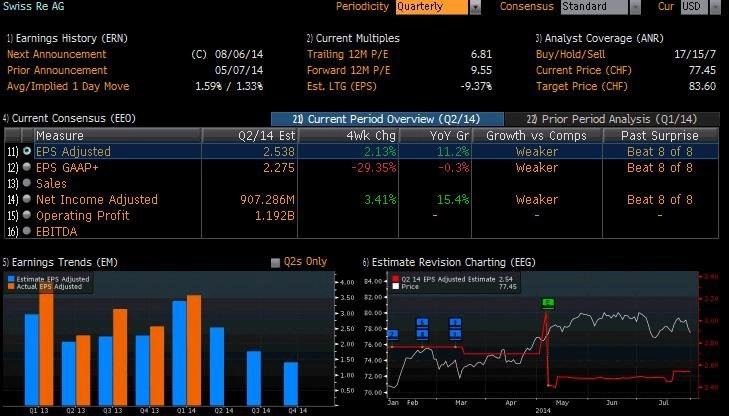729x416 pixels.
Task: Click the Net Income Adjusted YoY 15.4%
Action: coord(452,199)
